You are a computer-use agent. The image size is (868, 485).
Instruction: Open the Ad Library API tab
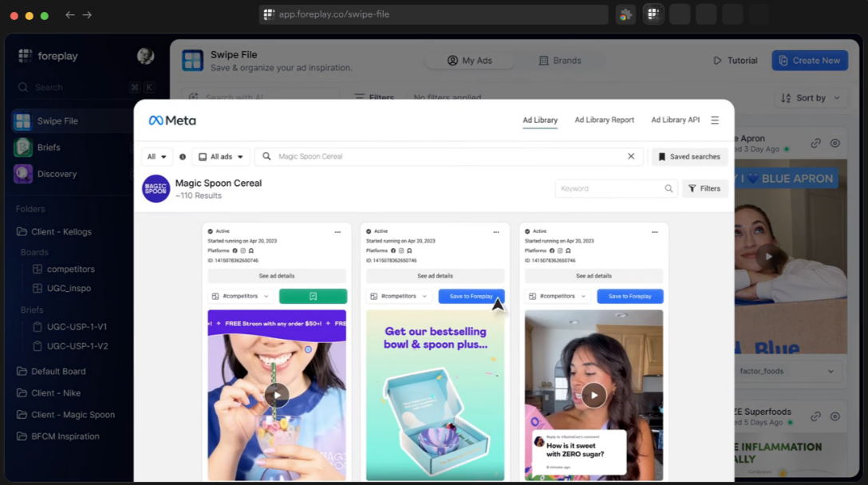coord(675,120)
